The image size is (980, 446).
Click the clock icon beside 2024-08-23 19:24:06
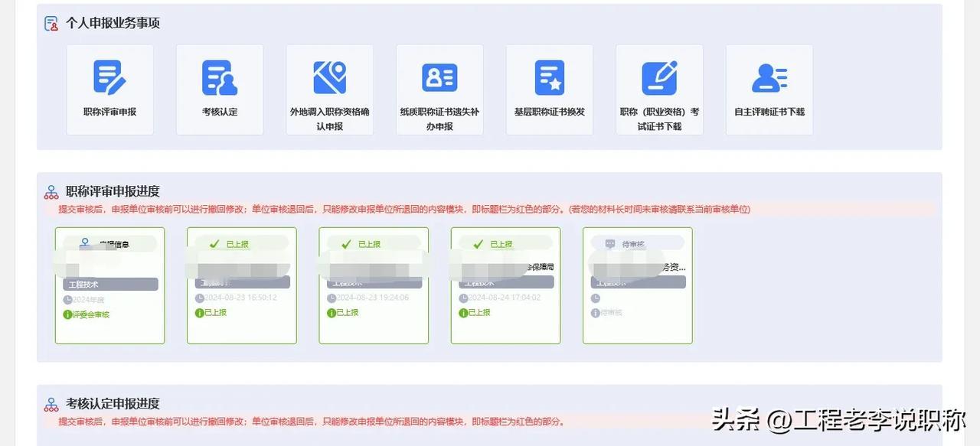click(331, 298)
